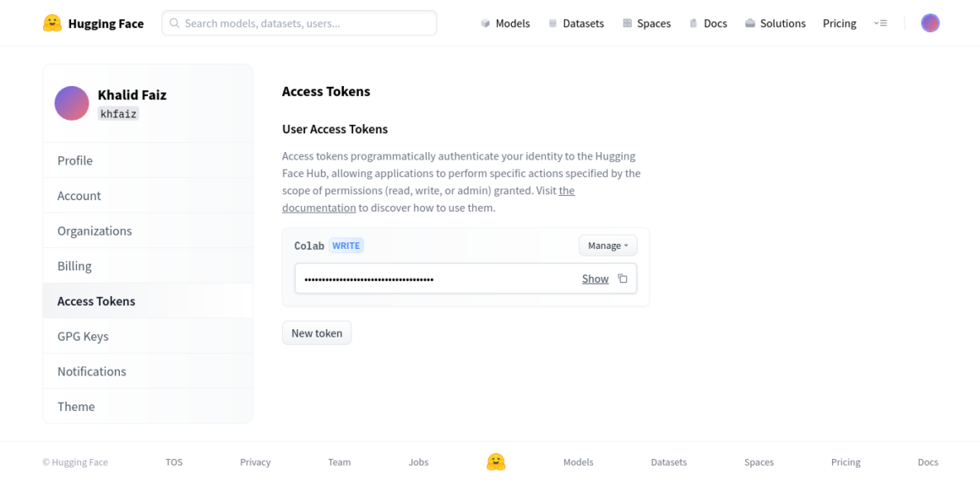This screenshot has width=980, height=487.
Task: Show the hidden Colab token value
Action: [595, 279]
